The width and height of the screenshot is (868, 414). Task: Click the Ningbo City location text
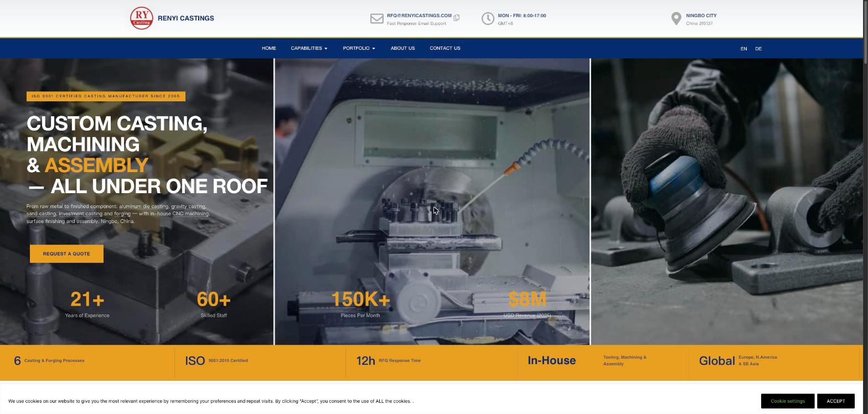click(x=701, y=15)
